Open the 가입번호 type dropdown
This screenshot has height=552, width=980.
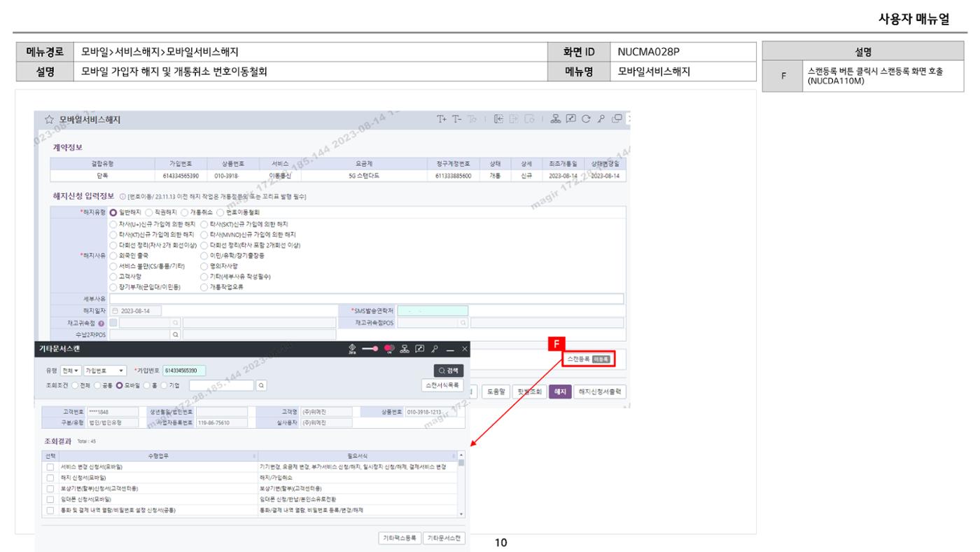click(x=105, y=371)
